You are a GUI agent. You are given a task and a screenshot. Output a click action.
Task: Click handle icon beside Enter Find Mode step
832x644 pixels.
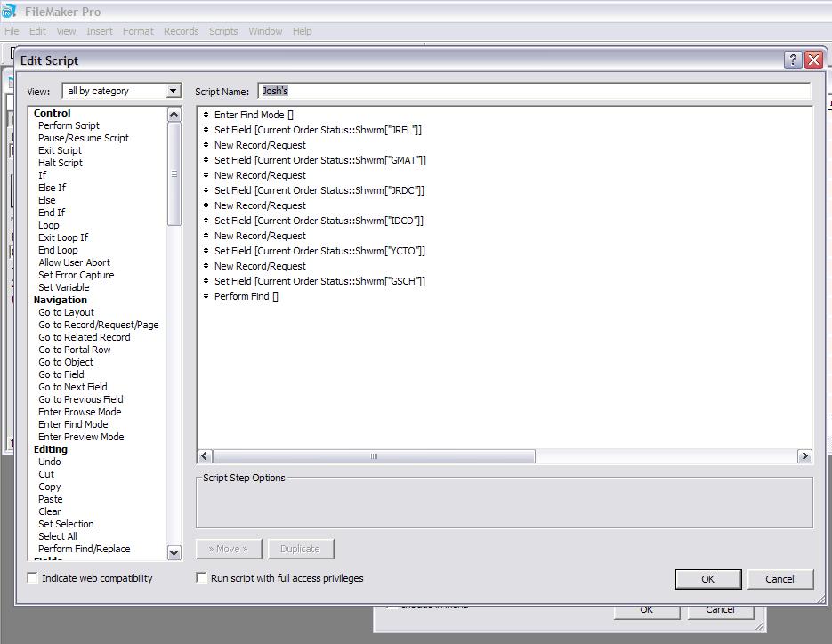206,115
